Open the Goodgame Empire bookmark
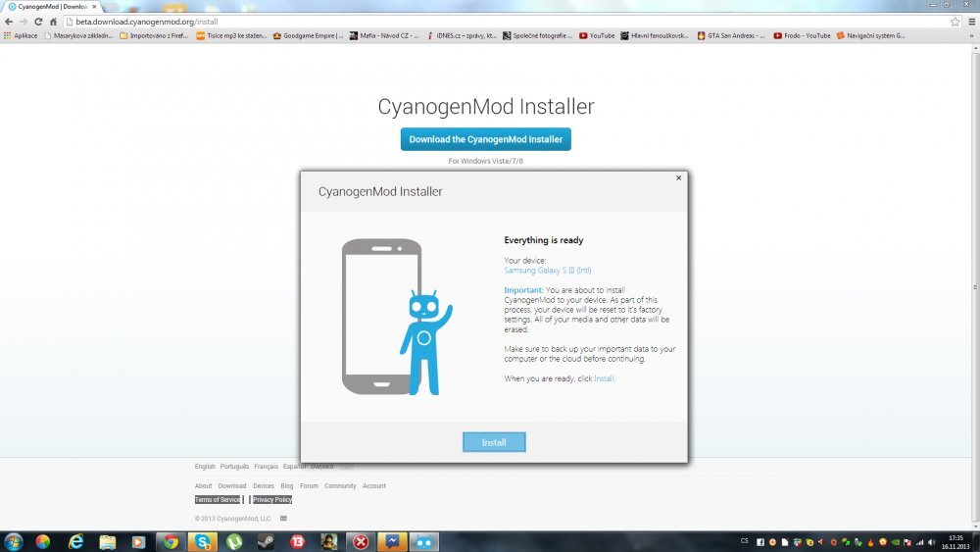This screenshot has height=552, width=980. tap(308, 35)
